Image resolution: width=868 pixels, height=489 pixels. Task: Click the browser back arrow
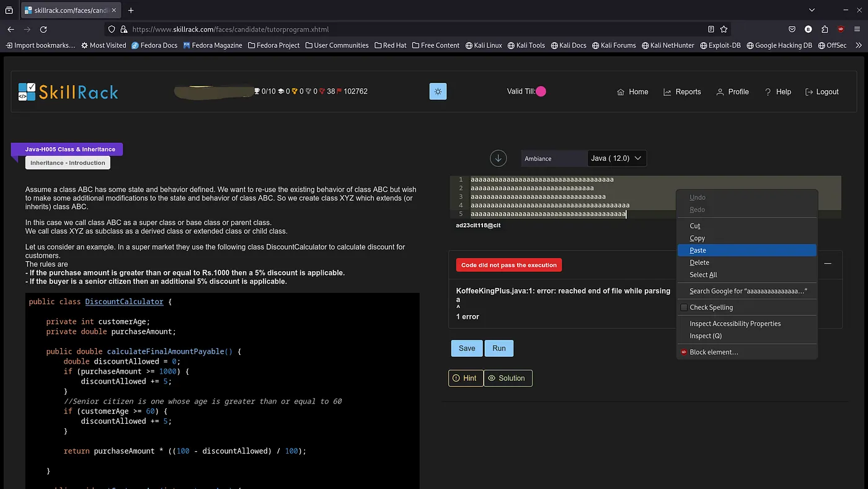11,29
